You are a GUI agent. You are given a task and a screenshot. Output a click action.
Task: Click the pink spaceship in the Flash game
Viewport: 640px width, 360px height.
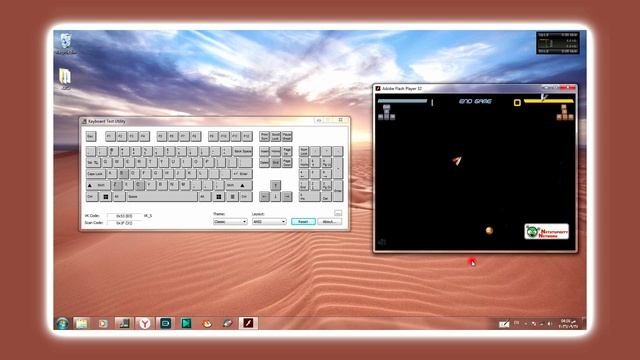(x=457, y=160)
